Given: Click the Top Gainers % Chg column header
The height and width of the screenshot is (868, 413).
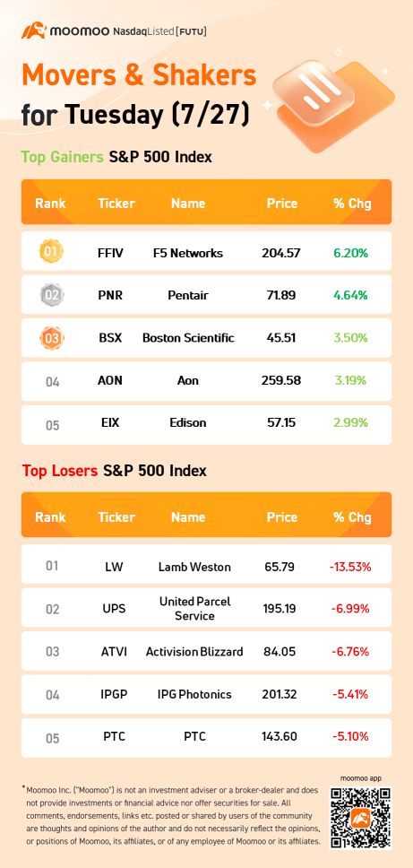Looking at the screenshot, I should click(352, 204).
